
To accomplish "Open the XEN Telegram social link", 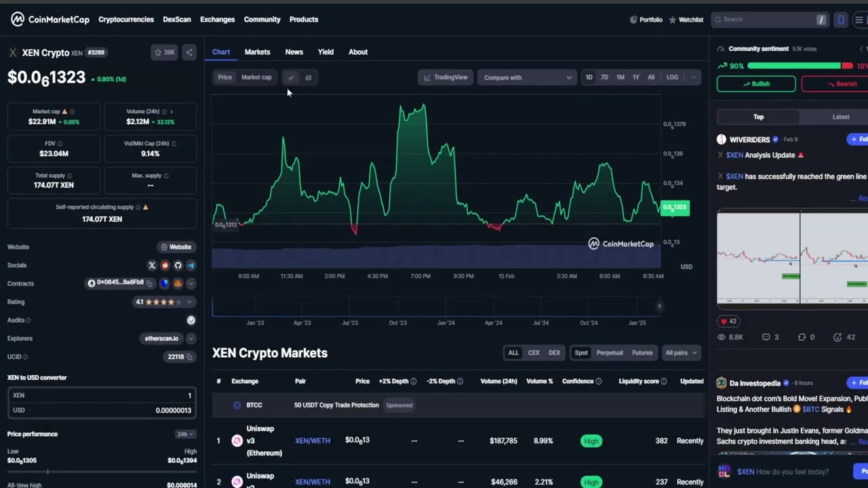I will 191,266.
